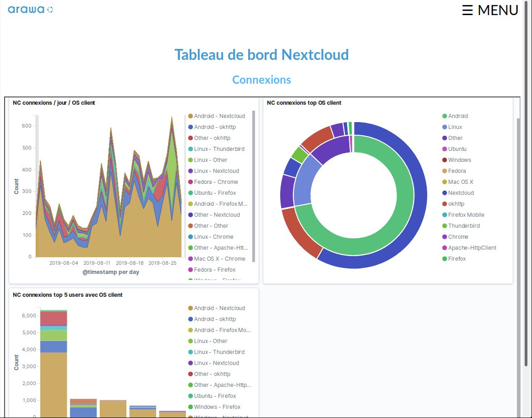532x418 pixels.
Task: Click Linux - Thunderbird color dot in connexions/jour legend
Action: click(x=190, y=149)
